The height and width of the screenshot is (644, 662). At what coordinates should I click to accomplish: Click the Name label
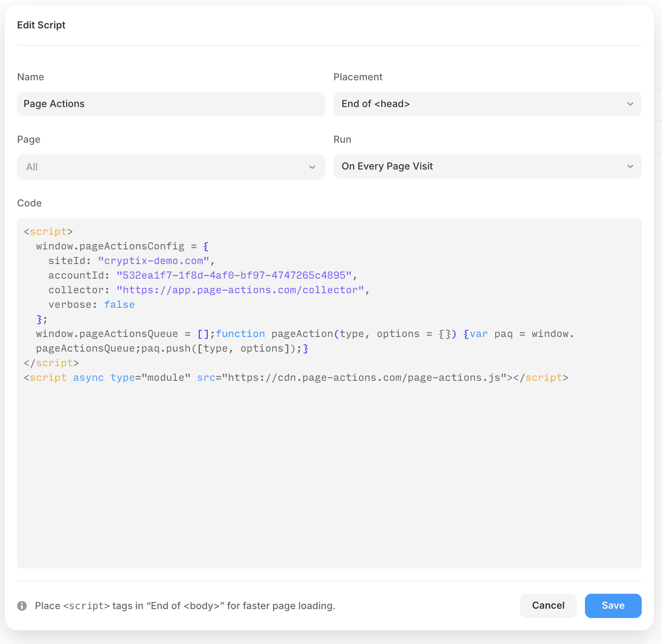pyautogui.click(x=30, y=77)
